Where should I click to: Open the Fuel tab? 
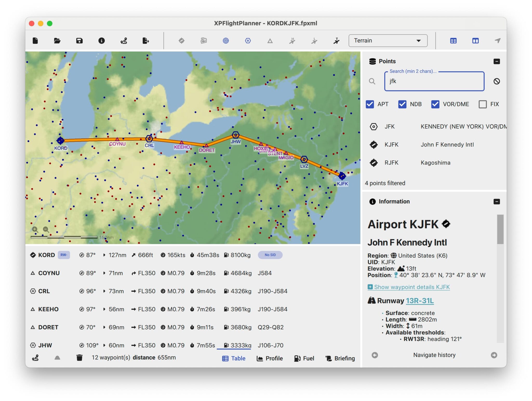pos(304,358)
